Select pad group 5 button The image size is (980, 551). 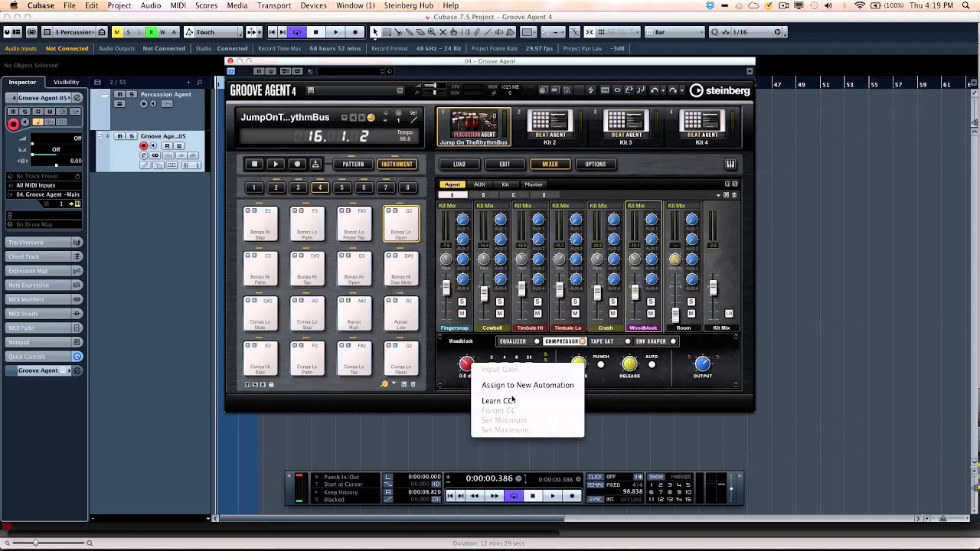click(x=342, y=187)
